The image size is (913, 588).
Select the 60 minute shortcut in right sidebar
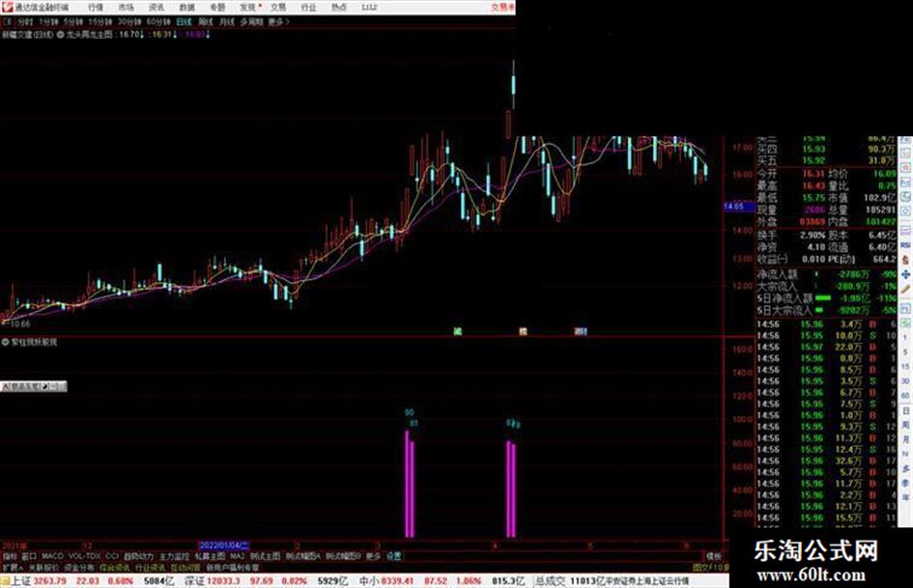[905, 396]
